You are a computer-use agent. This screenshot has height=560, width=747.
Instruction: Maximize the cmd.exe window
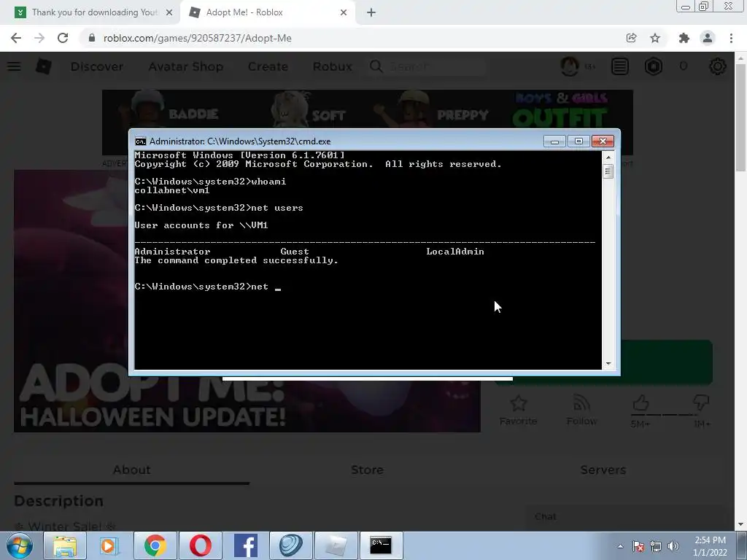578,141
